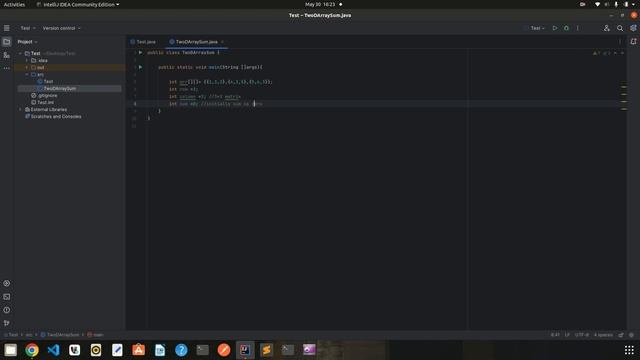640x360 pixels.
Task: Toggle read-only lock in status bar
Action: point(621,335)
